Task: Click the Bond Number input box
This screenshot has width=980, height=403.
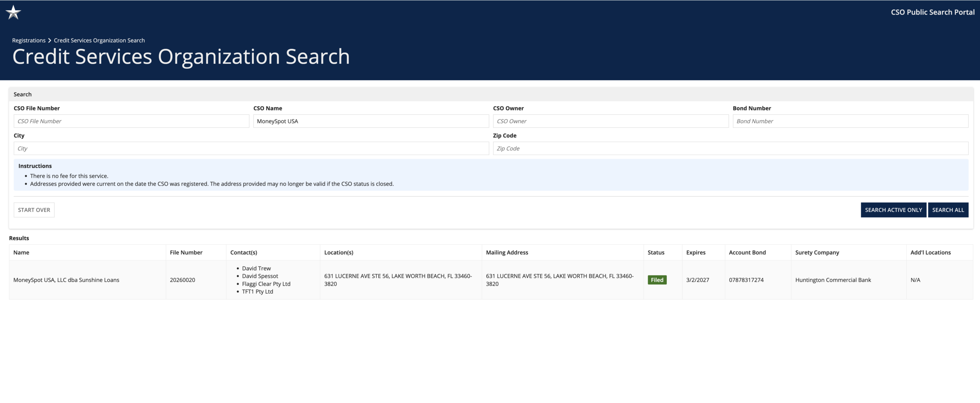Action: point(850,121)
